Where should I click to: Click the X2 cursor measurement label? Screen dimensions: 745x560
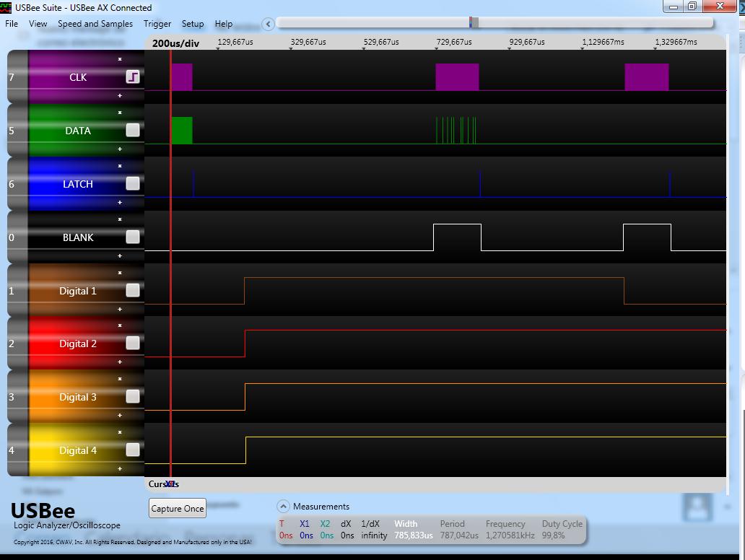(325, 523)
